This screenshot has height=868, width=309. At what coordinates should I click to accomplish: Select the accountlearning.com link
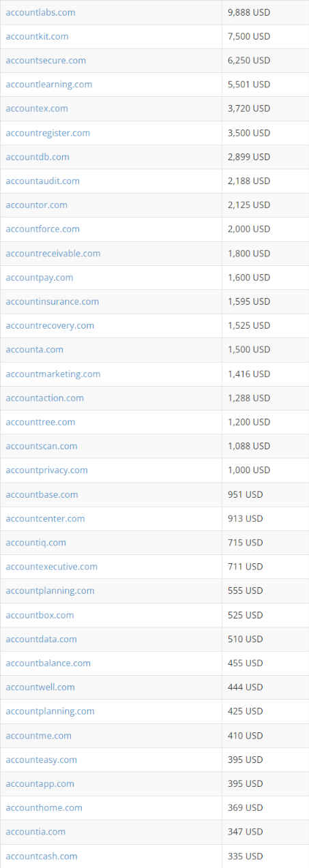click(48, 85)
